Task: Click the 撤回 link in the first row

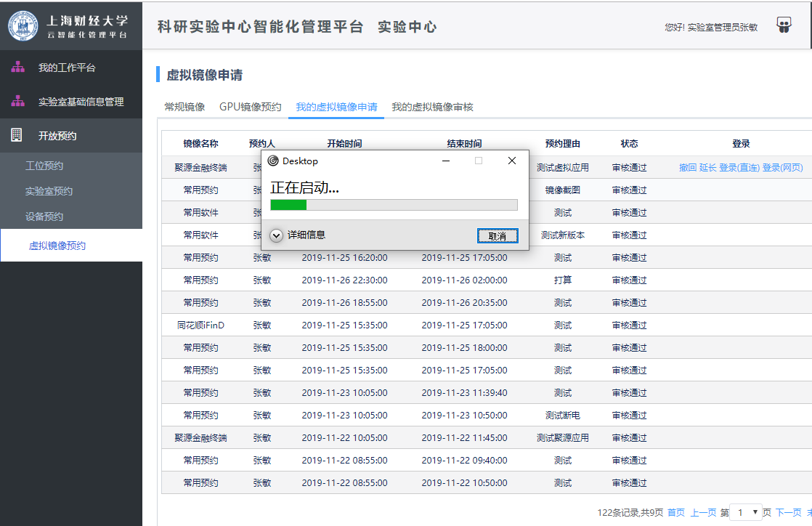Action: [x=688, y=167]
